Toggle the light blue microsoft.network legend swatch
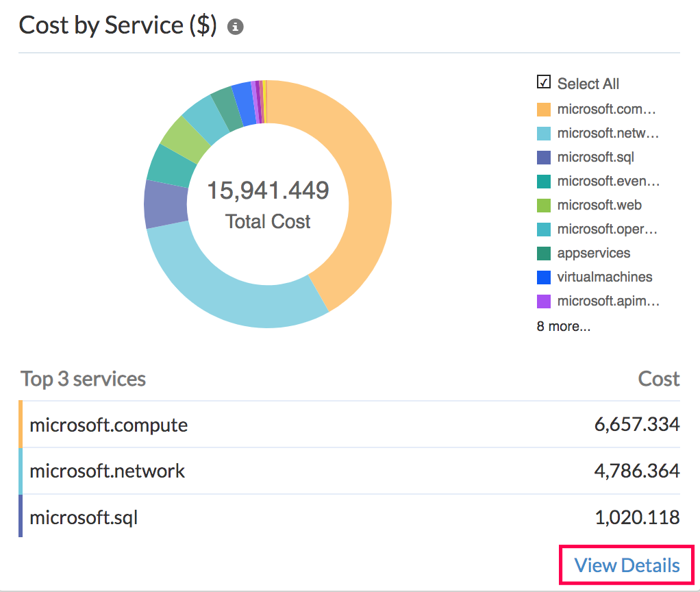This screenshot has height=592, width=700. pos(544,133)
